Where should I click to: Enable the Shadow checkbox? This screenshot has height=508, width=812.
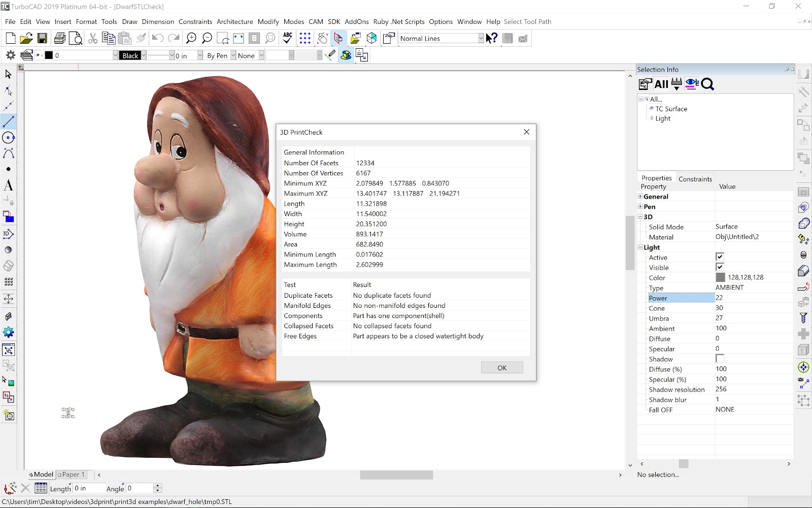[720, 359]
